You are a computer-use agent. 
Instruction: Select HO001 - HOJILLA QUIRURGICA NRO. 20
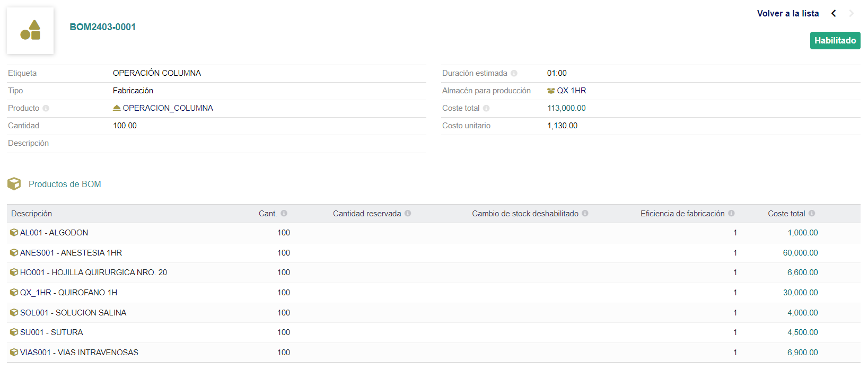pyautogui.click(x=93, y=273)
